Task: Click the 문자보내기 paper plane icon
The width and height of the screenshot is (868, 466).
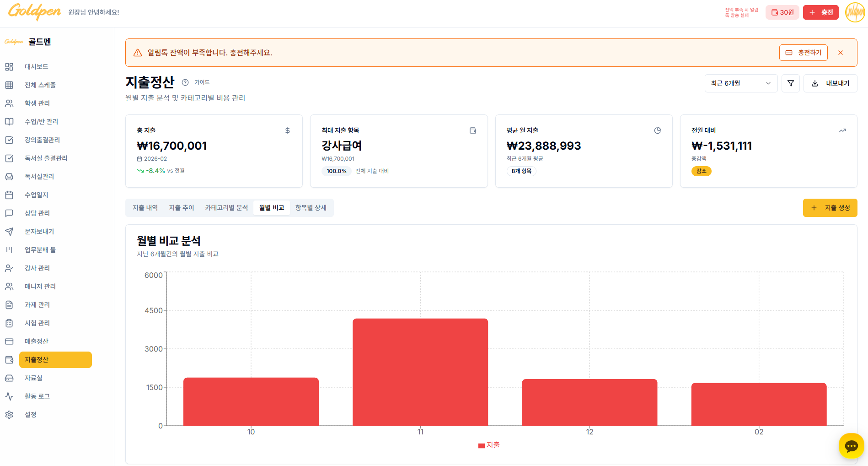Action: pos(9,232)
